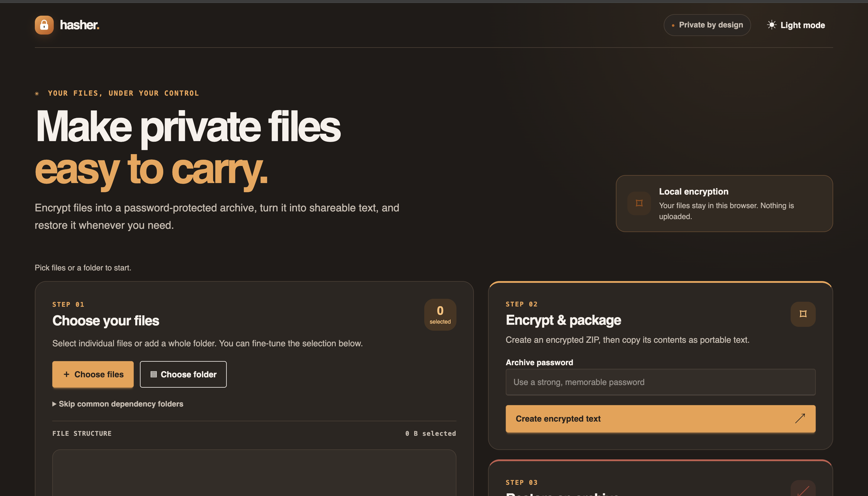
Task: Click the arrow icon on Create encrypted text
Action: coord(800,418)
